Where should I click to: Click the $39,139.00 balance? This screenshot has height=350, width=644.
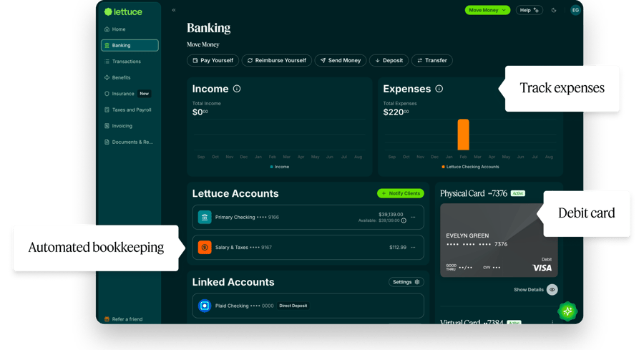[391, 215]
